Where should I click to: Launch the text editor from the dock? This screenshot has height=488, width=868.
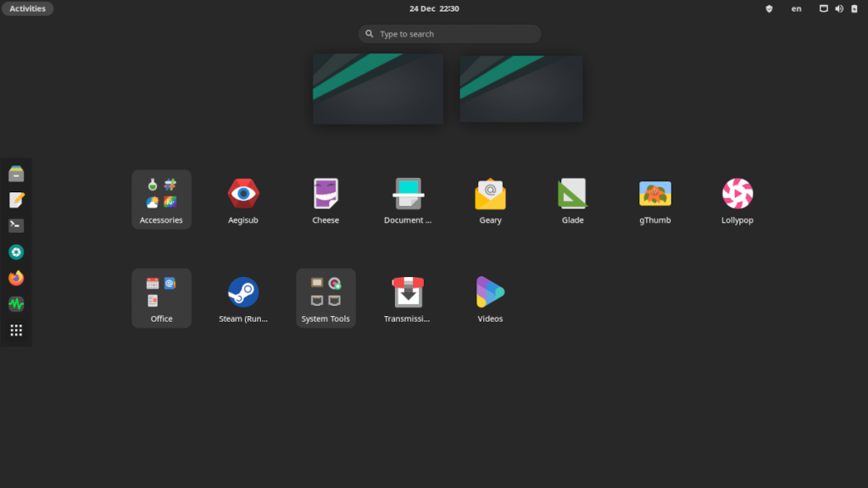[15, 198]
